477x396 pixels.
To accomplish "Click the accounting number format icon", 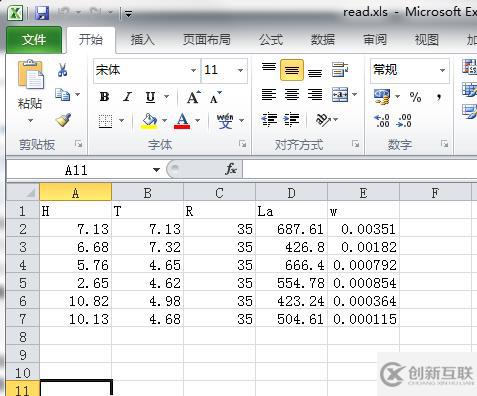I will click(382, 97).
